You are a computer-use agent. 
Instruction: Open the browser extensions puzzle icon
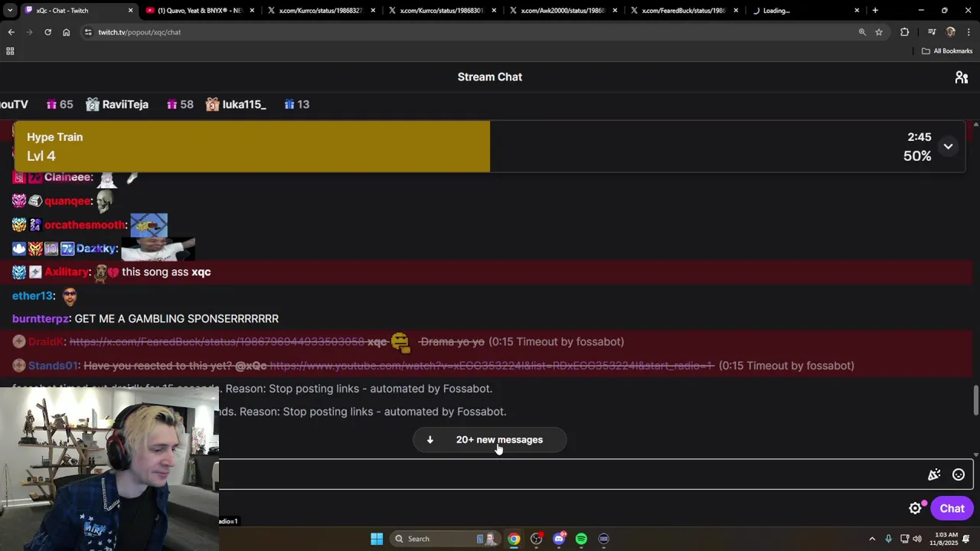pyautogui.click(x=905, y=32)
